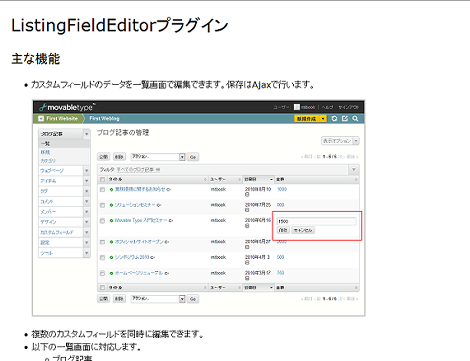This screenshot has width=470, height=361.
Task: Check the Movable Type 入門セミナー row checkbox
Action: tap(102, 221)
